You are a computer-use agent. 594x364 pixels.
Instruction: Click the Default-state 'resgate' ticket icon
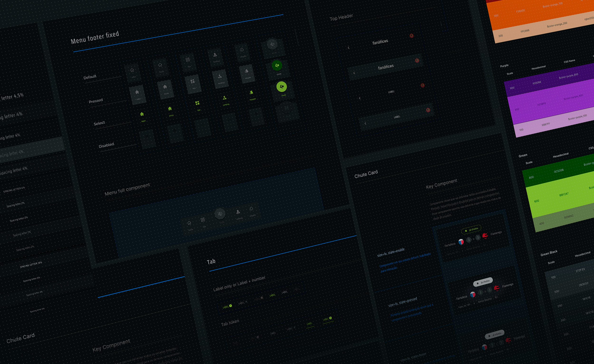click(x=242, y=50)
